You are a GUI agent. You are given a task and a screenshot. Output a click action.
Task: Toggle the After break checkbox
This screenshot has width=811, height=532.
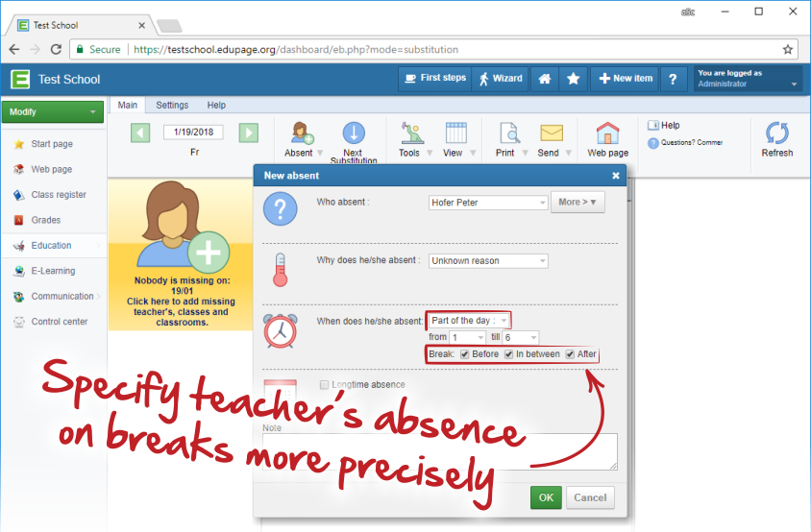click(x=570, y=354)
